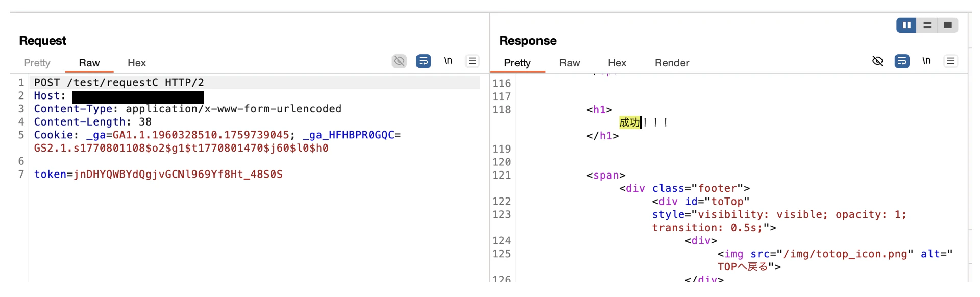Select Request Raw tab
The image size is (980, 297).
pyautogui.click(x=89, y=63)
